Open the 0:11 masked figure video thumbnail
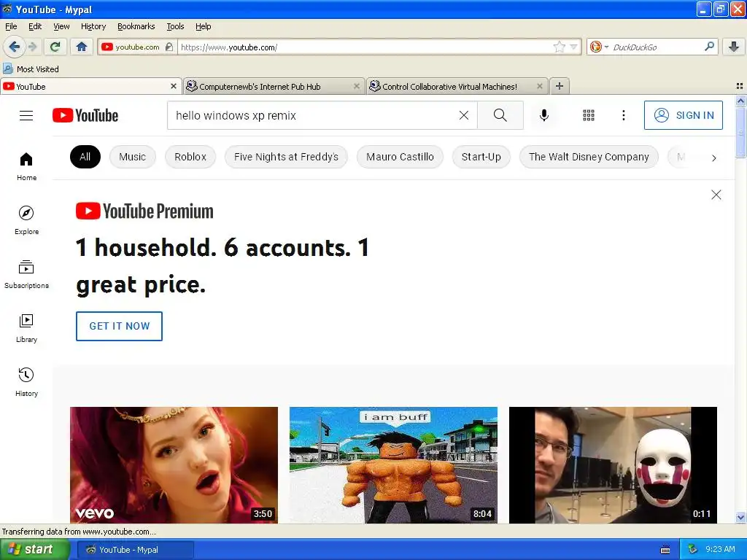The height and width of the screenshot is (560, 747). pyautogui.click(x=613, y=464)
